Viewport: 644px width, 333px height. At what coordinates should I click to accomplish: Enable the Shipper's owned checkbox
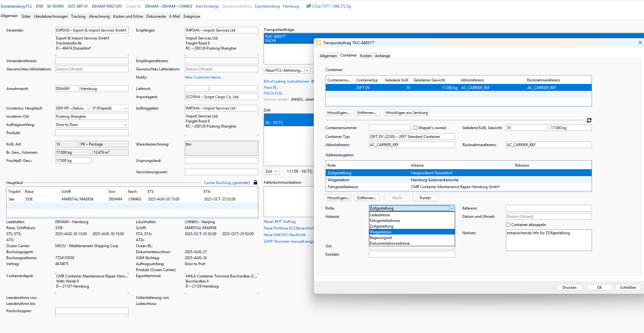coord(415,128)
